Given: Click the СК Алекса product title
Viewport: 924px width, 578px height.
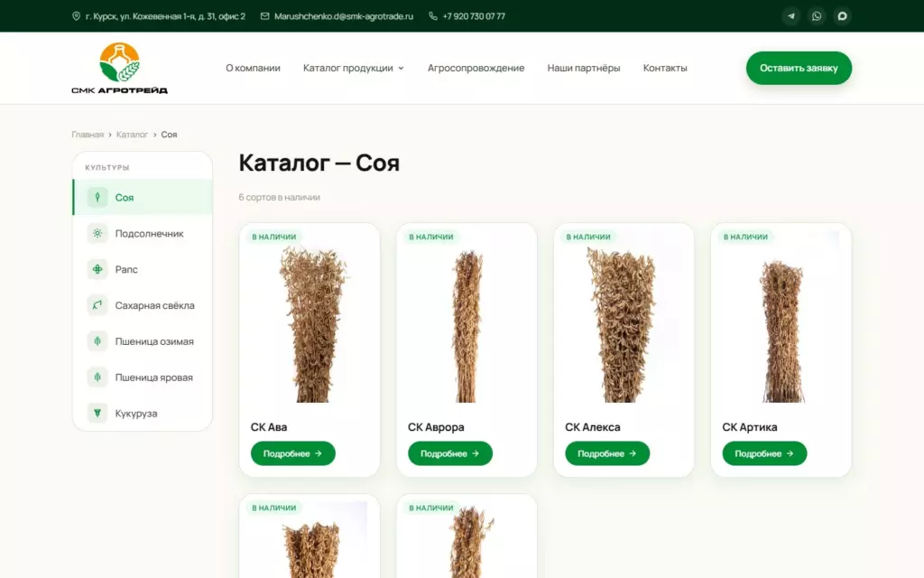Looking at the screenshot, I should pos(593,427).
